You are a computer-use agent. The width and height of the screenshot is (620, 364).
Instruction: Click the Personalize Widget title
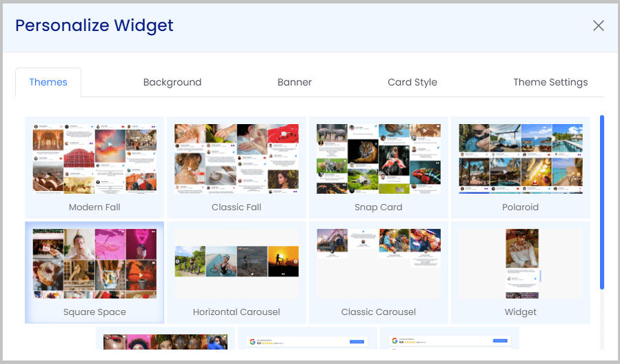point(94,26)
